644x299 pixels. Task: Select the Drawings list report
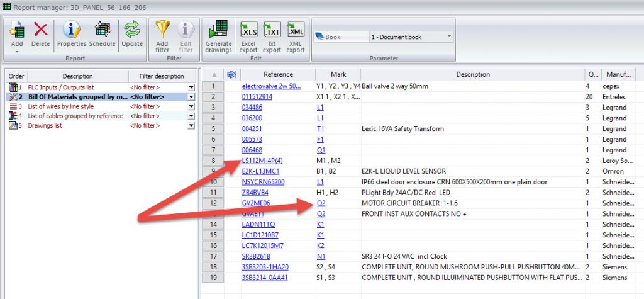[x=45, y=125]
